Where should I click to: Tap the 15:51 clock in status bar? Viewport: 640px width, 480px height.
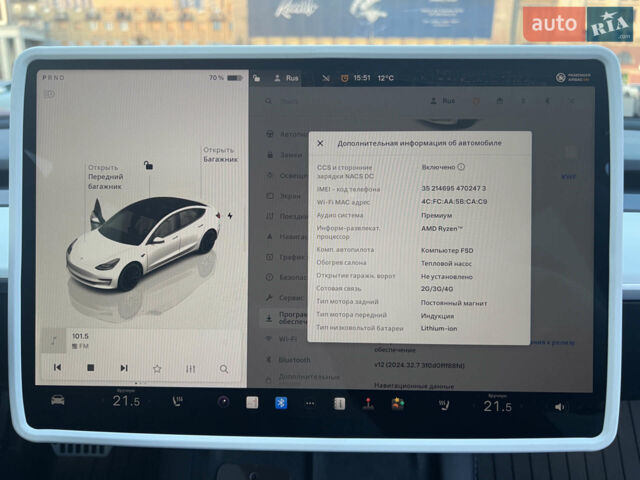362,78
